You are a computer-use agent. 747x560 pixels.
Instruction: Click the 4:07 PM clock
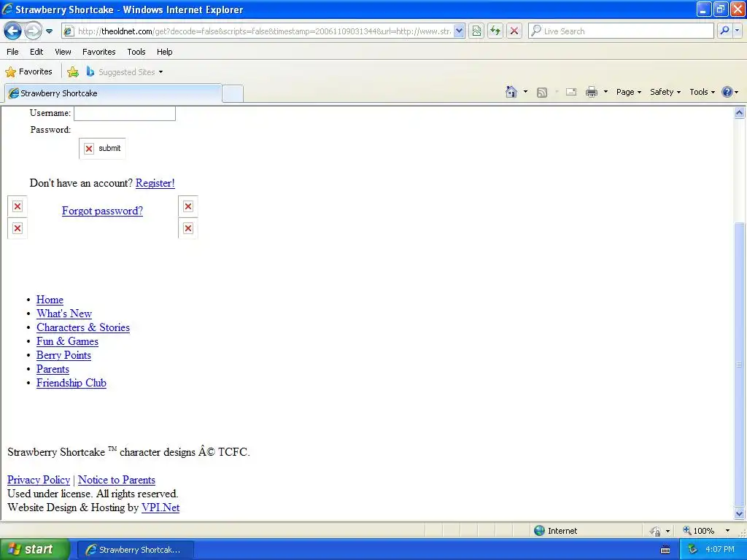(x=720, y=550)
